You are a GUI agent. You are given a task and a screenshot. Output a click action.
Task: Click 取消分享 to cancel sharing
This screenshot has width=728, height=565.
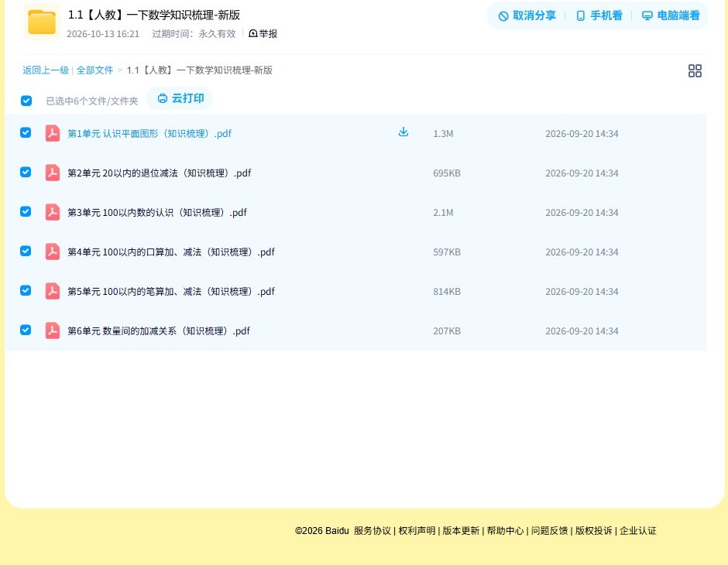tap(527, 15)
